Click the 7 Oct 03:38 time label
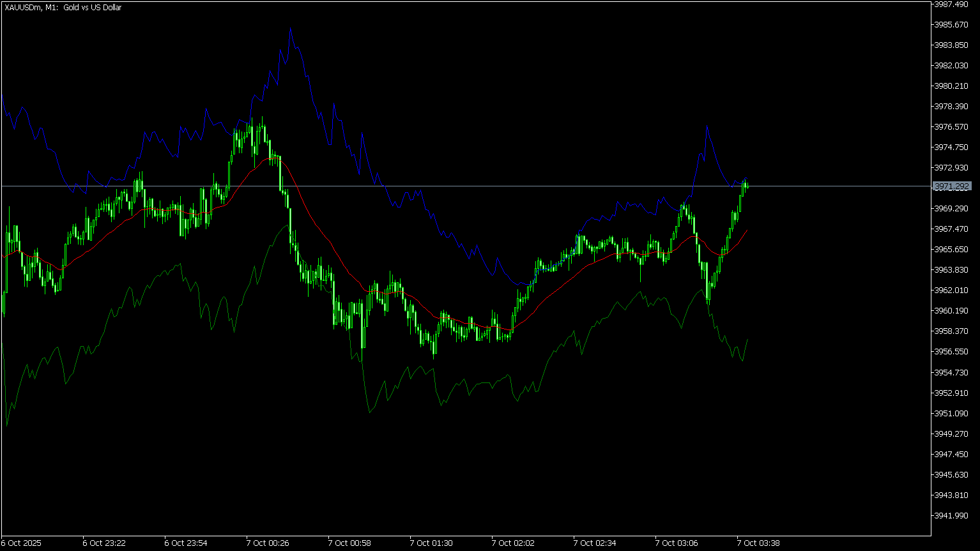980x551 pixels. [x=758, y=543]
